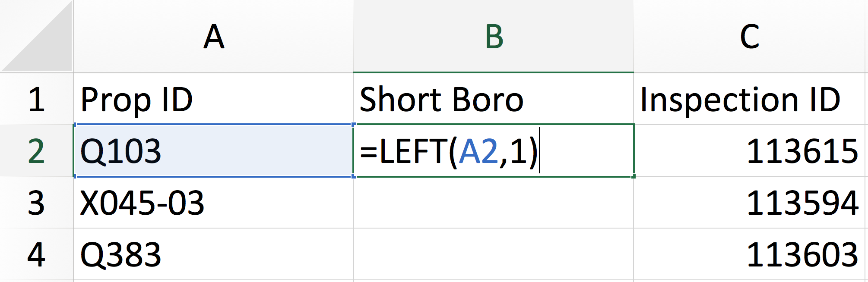The image size is (868, 282).
Task: Click cell containing X045-03
Action: 214,202
